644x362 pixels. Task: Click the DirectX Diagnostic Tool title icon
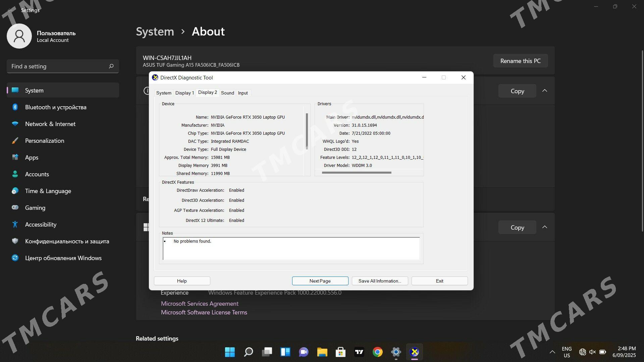pyautogui.click(x=155, y=77)
